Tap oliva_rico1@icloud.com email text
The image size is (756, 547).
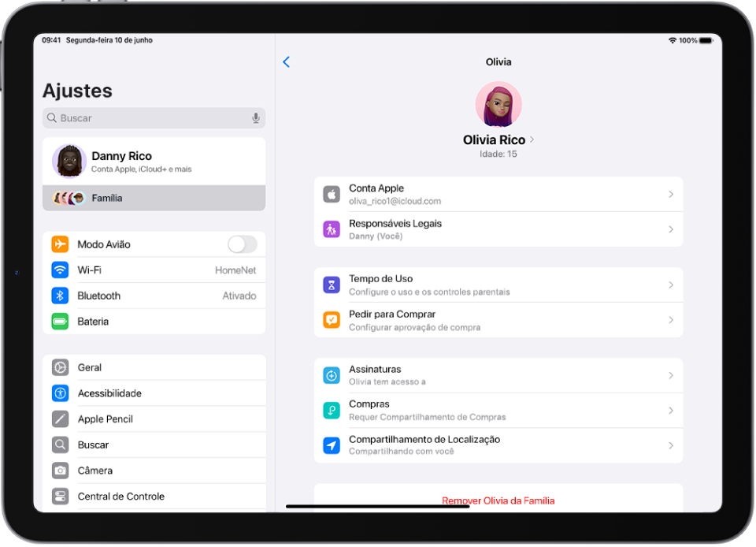point(395,201)
